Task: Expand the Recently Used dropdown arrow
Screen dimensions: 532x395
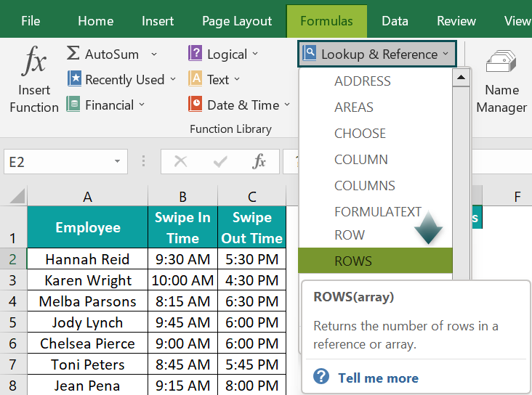Action: (x=173, y=79)
